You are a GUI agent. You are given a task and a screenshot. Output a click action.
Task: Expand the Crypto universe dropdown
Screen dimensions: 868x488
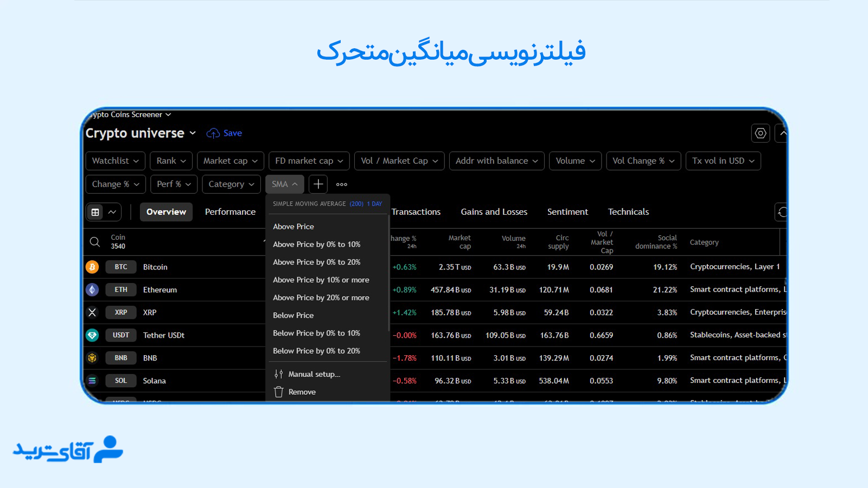point(193,133)
